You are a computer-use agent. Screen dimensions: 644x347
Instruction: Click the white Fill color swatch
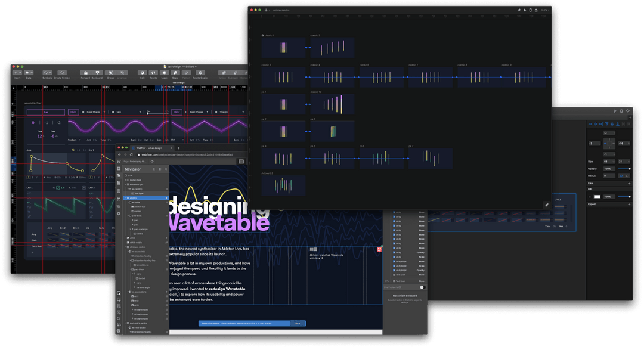[597, 196]
